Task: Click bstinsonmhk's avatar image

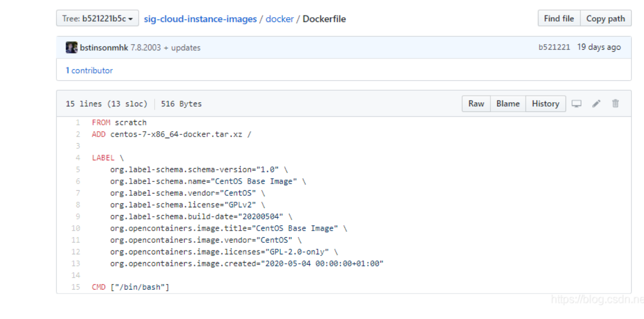Action: pos(71,48)
